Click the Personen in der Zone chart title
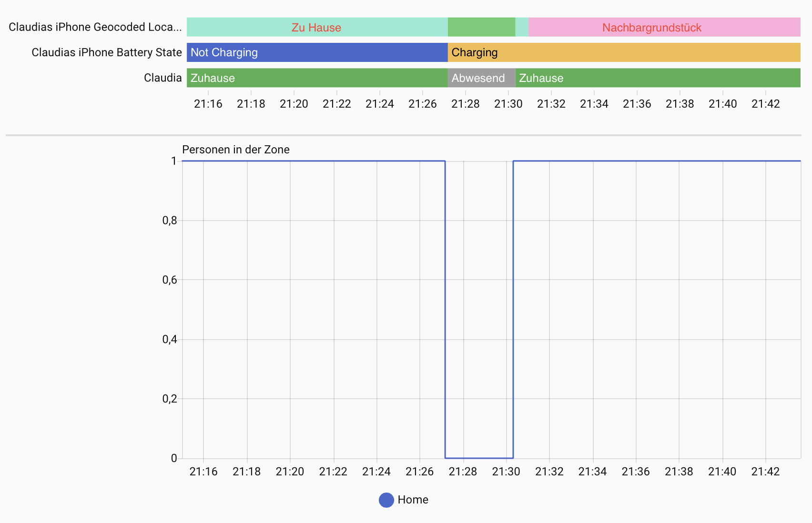This screenshot has height=523, width=812. pos(236,150)
